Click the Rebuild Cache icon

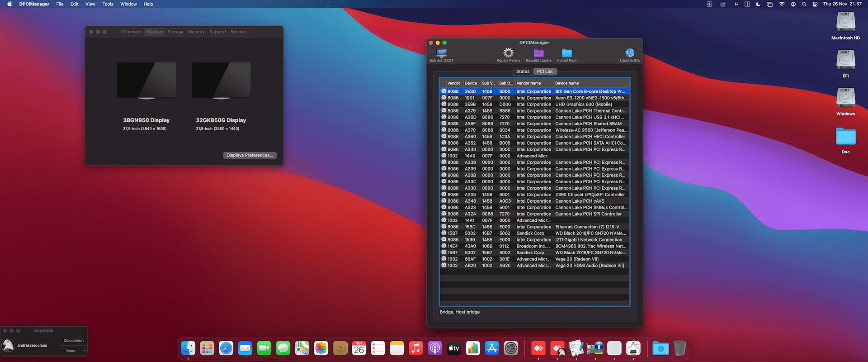pos(538,53)
